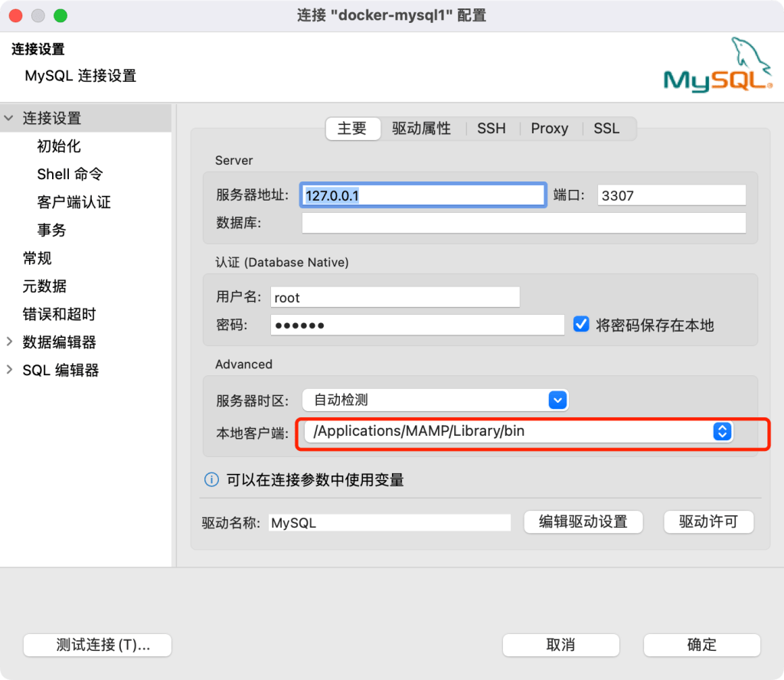Expand the SQL 编辑器 tree node
The image size is (784, 680).
click(x=9, y=370)
